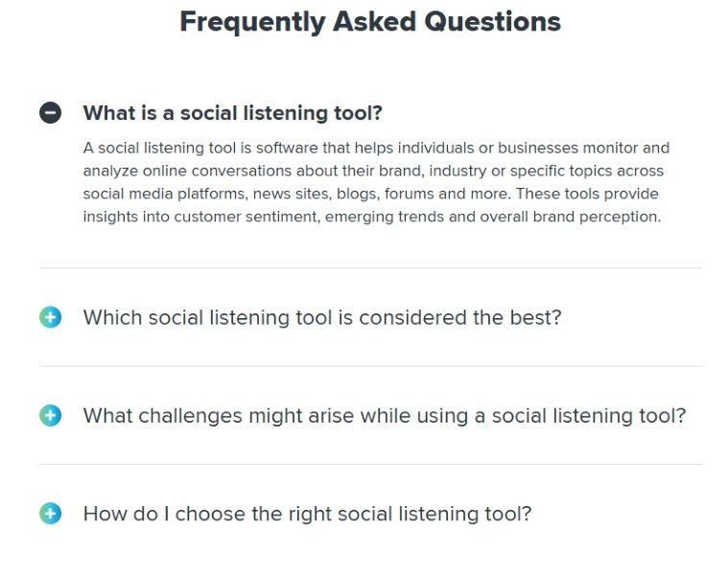Collapse the minus icon beside first question
728x575 pixels.
(x=50, y=113)
